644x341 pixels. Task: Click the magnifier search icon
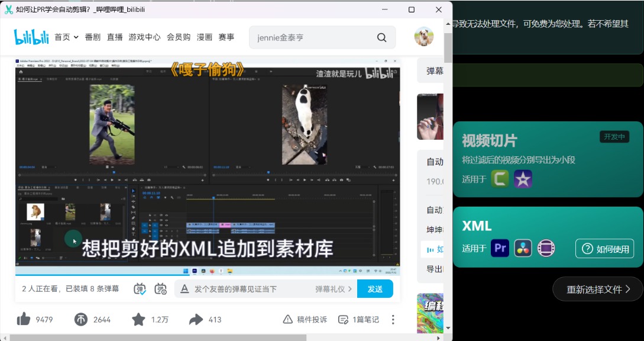(x=381, y=37)
